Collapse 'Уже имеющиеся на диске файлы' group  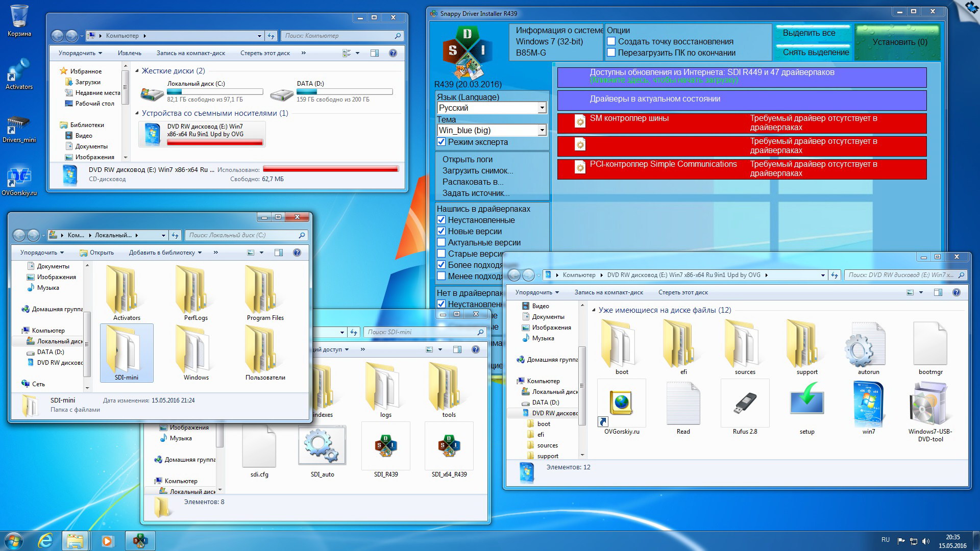(x=594, y=310)
